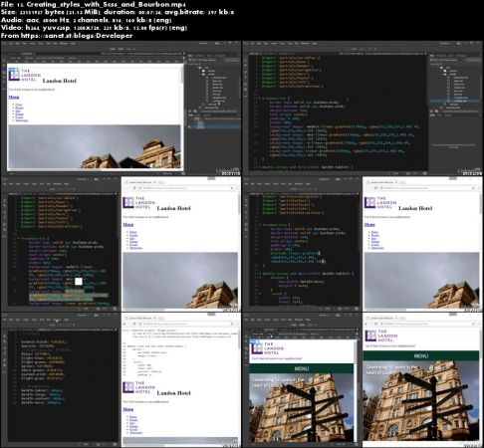Click the refresh icon in bottom-right browser
The width and height of the screenshot is (484, 448).
tap(376, 324)
